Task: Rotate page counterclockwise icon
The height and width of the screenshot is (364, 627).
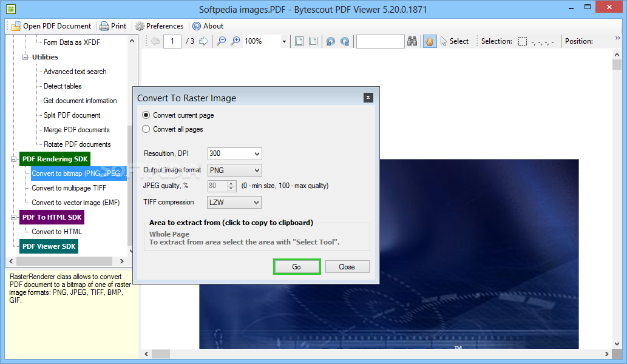Action: pyautogui.click(x=331, y=41)
